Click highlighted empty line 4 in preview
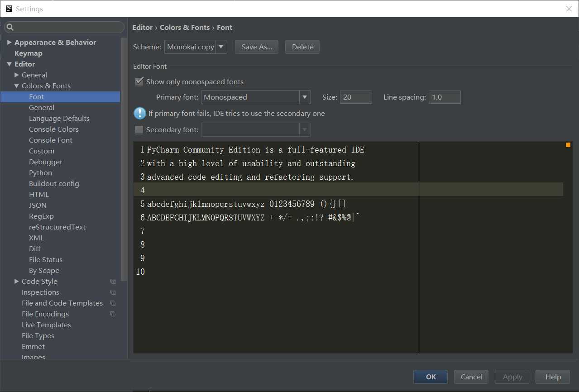The image size is (579, 392). pos(349,190)
